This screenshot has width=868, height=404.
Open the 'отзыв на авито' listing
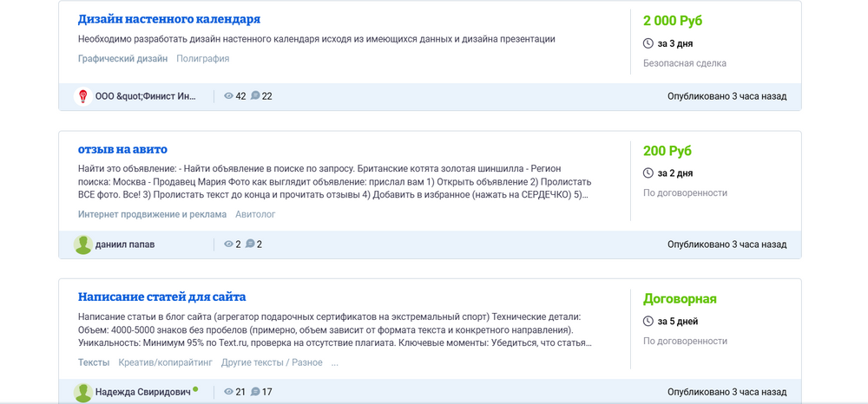point(122,150)
